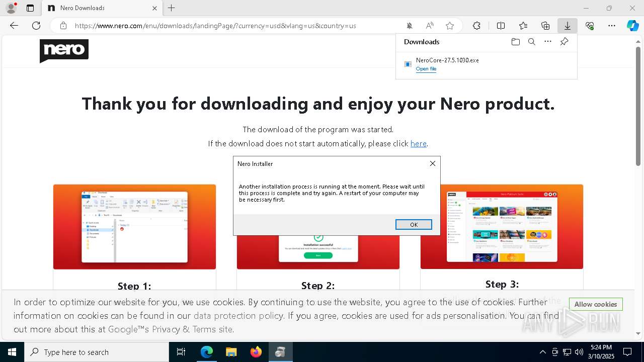Open File Explorer from taskbar
The image size is (644, 362).
(231, 352)
